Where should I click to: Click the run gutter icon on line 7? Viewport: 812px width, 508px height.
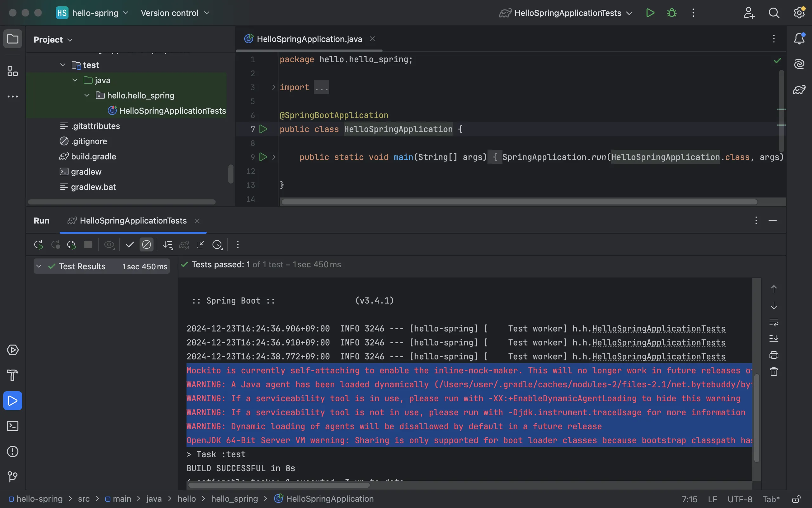coord(263,129)
